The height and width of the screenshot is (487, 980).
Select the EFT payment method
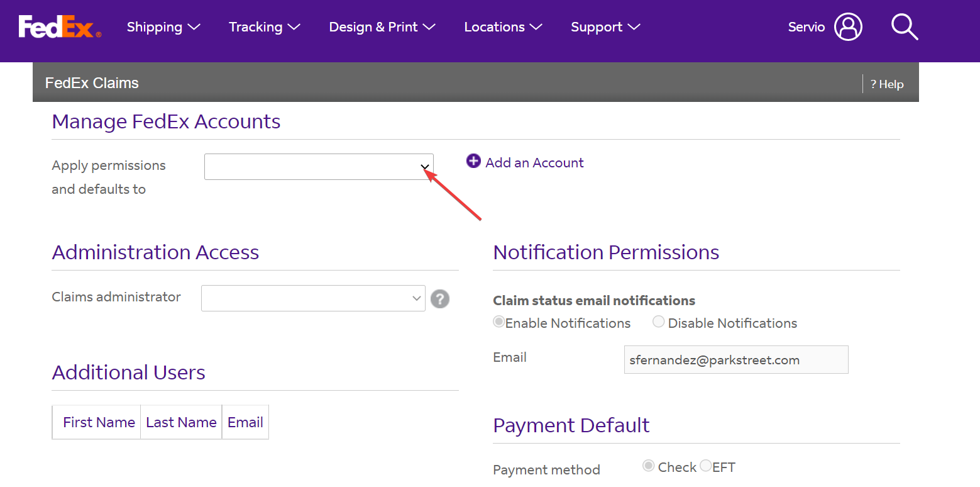[x=706, y=466]
